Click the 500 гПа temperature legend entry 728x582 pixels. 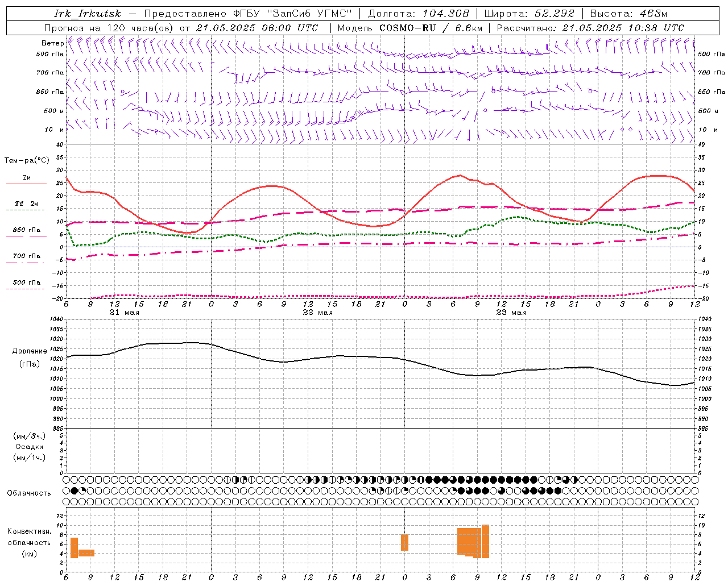(x=27, y=282)
